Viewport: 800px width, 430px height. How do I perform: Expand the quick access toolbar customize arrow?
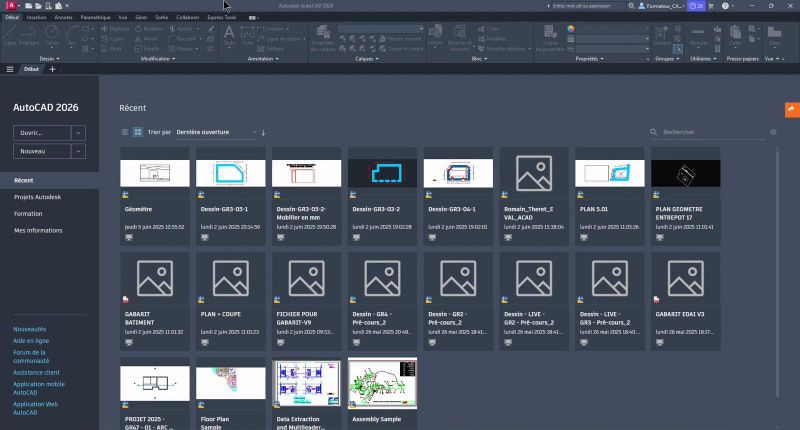67,6
